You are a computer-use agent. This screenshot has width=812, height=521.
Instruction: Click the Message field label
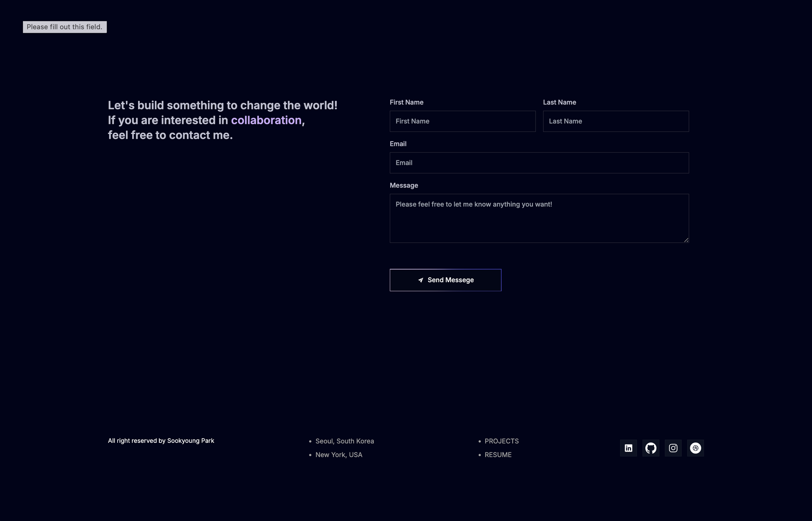coord(404,185)
